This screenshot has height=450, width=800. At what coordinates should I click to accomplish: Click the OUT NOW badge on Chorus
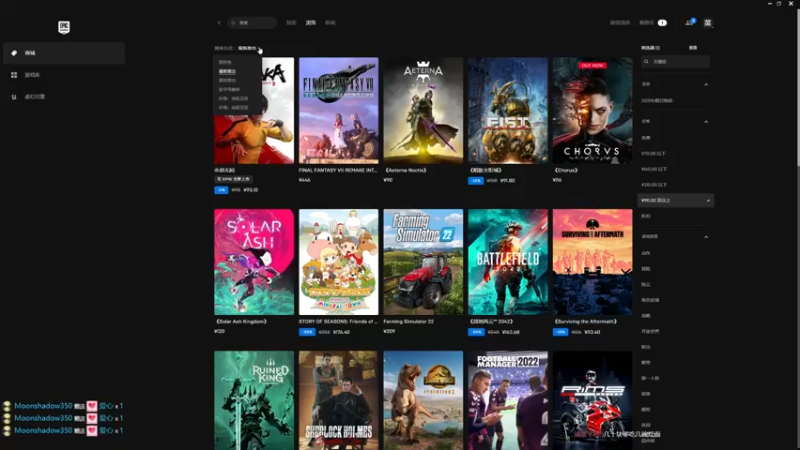pos(592,65)
